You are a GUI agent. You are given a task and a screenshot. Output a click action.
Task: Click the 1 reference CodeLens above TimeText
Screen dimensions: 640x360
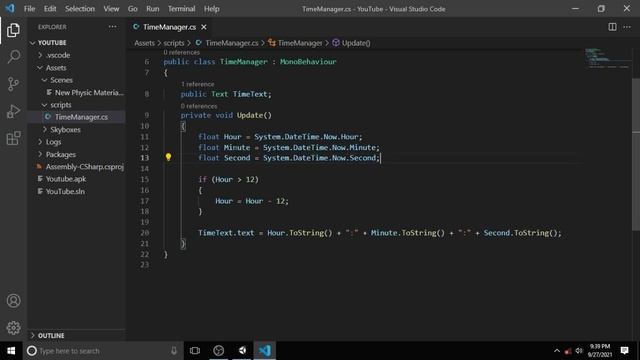point(198,84)
